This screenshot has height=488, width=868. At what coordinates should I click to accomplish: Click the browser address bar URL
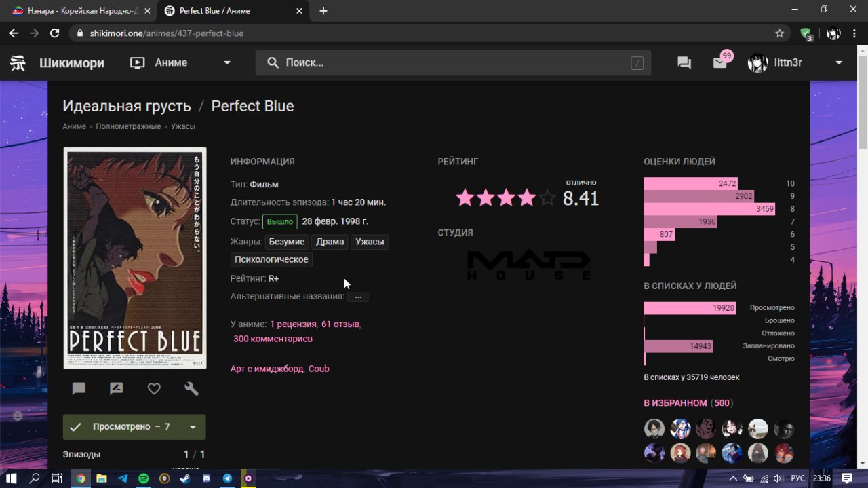tap(167, 33)
